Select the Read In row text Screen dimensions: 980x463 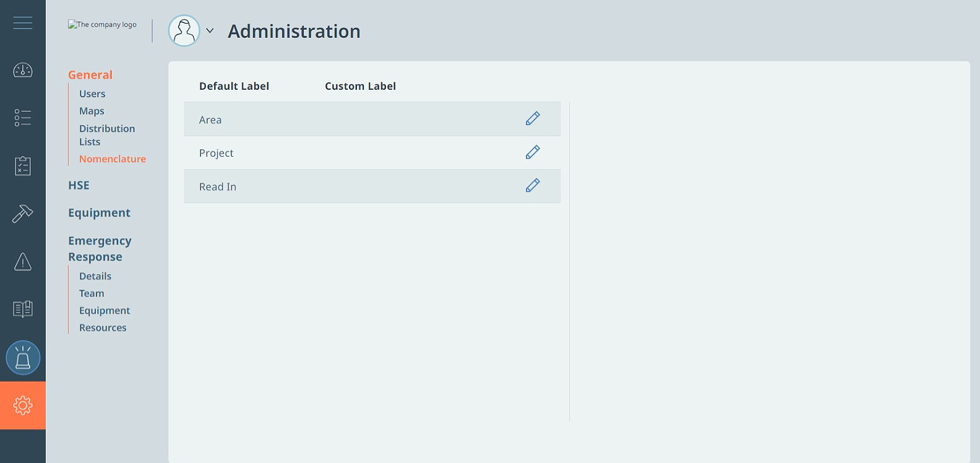coord(218,187)
